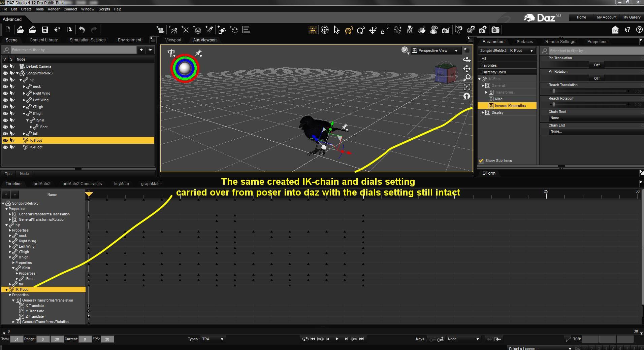Click the My Account button
This screenshot has height=350, width=644.
tap(607, 17)
